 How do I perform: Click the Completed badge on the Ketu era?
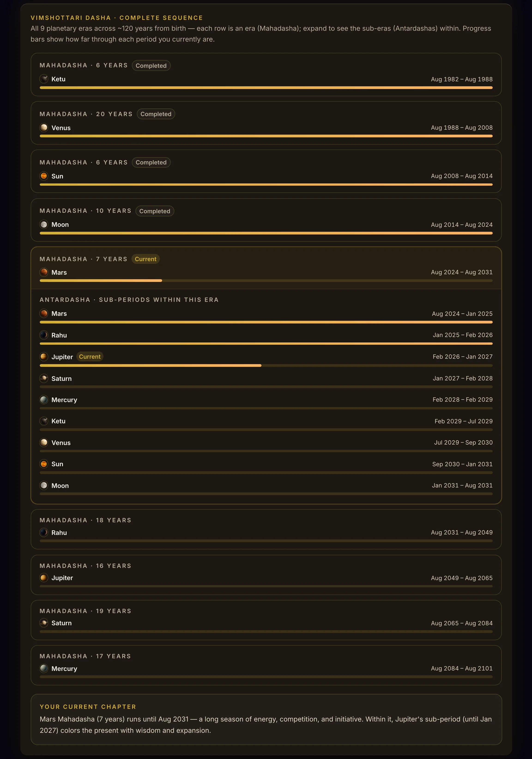pos(151,65)
